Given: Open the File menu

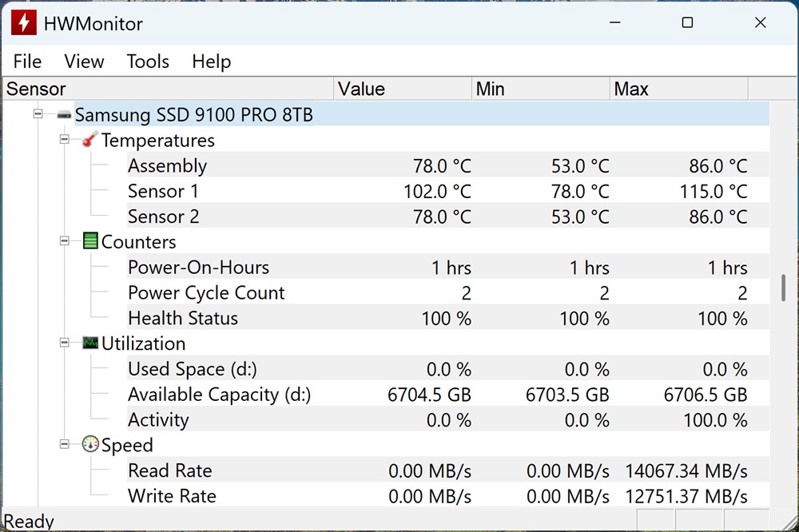Looking at the screenshot, I should tap(27, 62).
